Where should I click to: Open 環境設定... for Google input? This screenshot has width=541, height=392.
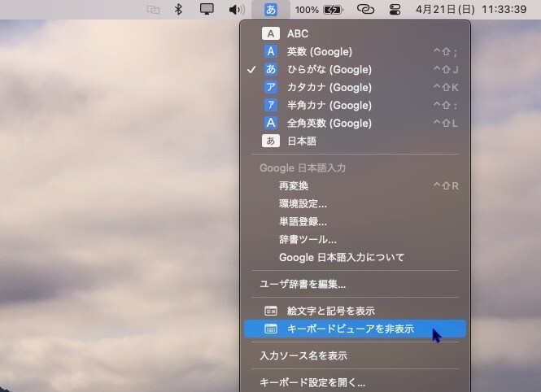coord(355,204)
